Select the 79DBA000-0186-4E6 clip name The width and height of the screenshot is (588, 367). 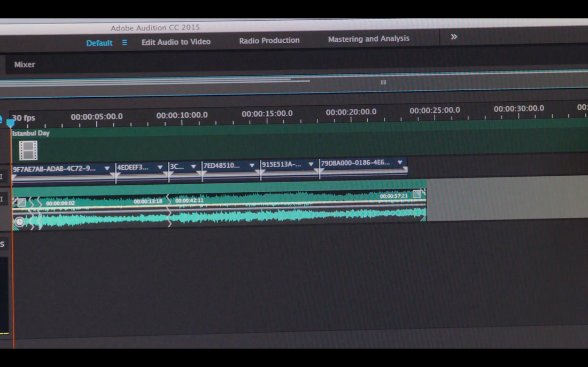[355, 163]
